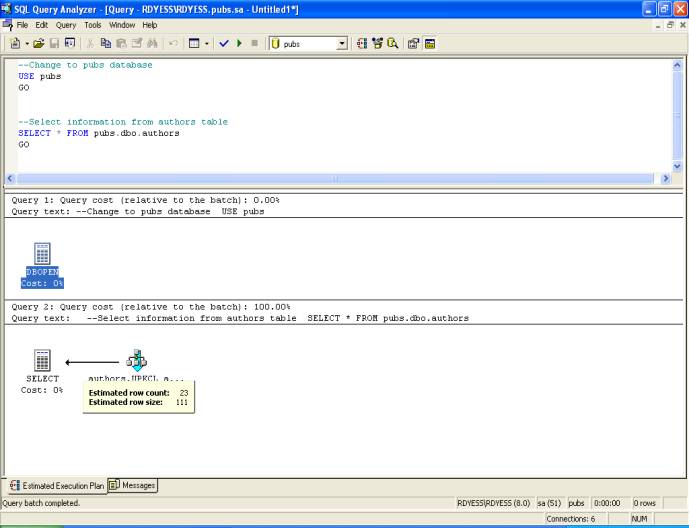This screenshot has width=689, height=528.
Task: Click the Copy icon in toolbar
Action: click(x=105, y=43)
